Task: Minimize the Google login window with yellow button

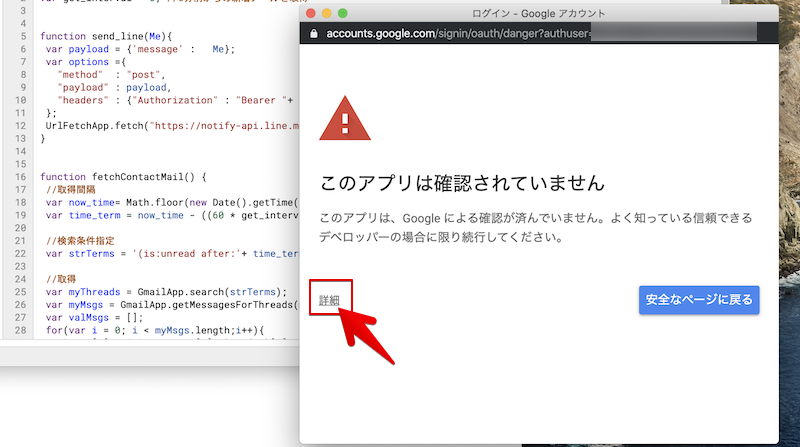Action: click(327, 14)
